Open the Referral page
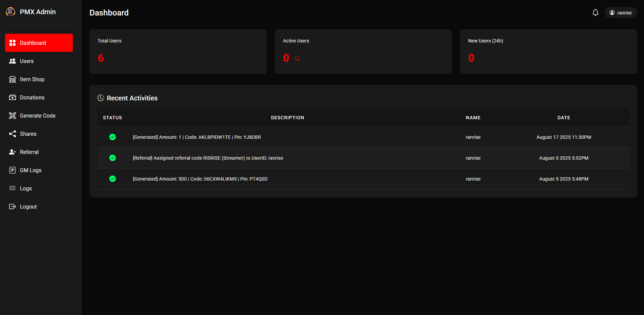This screenshot has width=644, height=315. pos(29,152)
